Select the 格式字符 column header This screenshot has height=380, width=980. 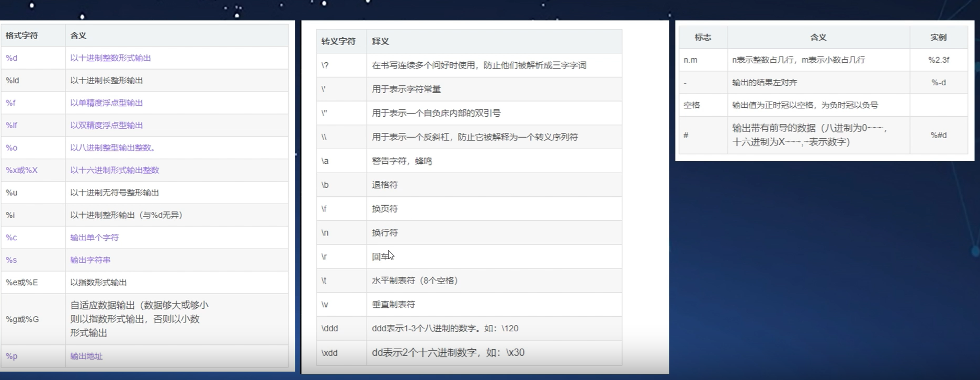(x=21, y=36)
